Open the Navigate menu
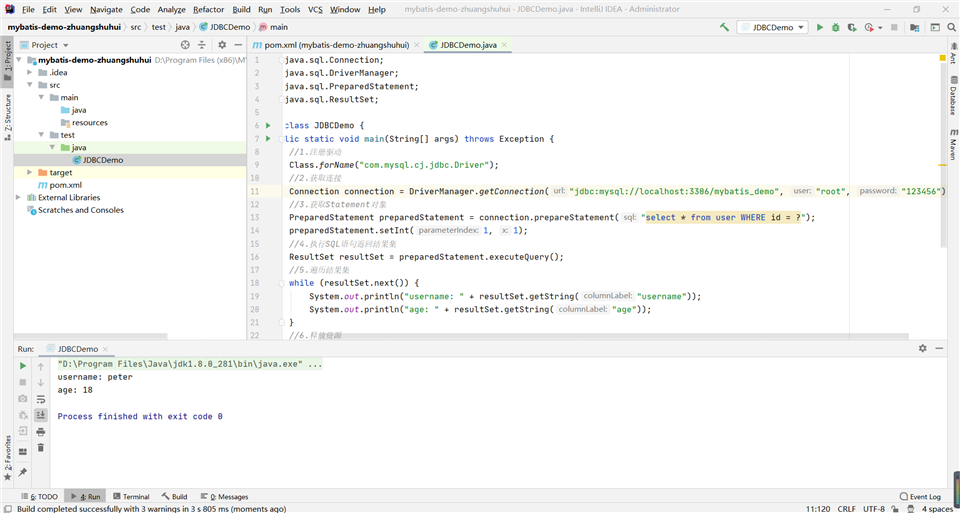The height and width of the screenshot is (513, 960). pyautogui.click(x=106, y=9)
